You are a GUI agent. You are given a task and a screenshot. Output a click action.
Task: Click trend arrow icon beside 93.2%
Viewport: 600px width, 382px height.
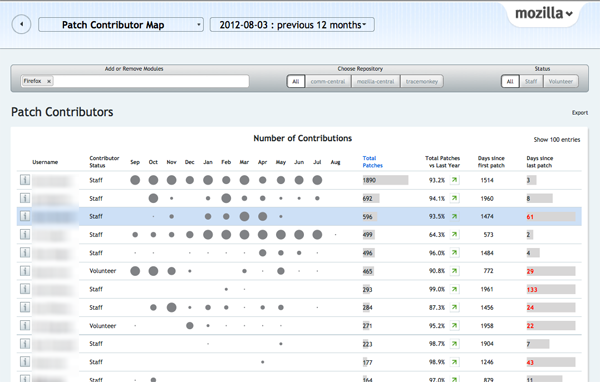(x=454, y=180)
